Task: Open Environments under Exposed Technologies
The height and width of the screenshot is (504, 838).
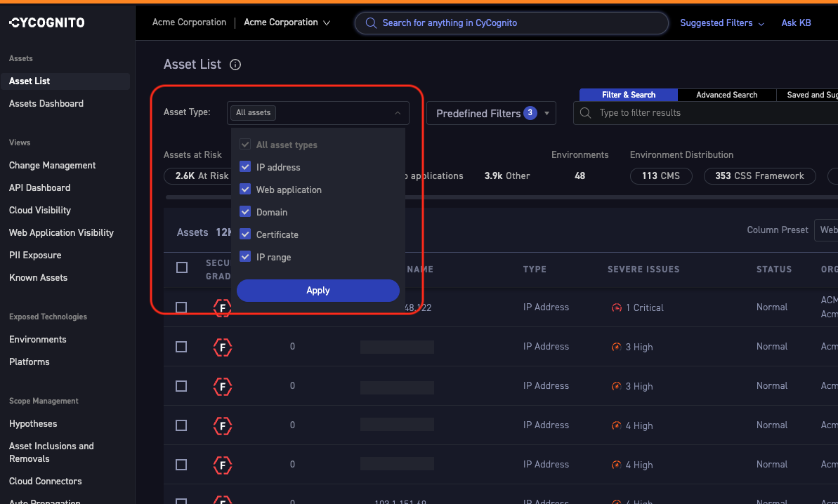Action: tap(38, 340)
